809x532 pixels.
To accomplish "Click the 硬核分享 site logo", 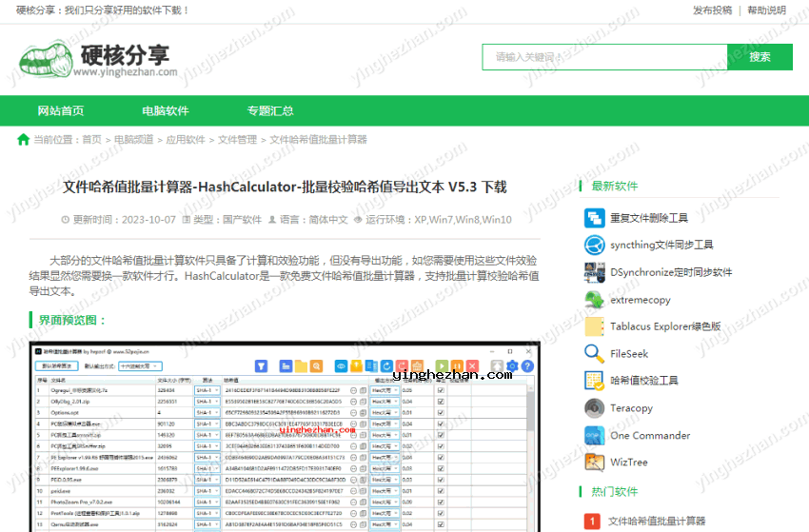I will tap(98, 59).
